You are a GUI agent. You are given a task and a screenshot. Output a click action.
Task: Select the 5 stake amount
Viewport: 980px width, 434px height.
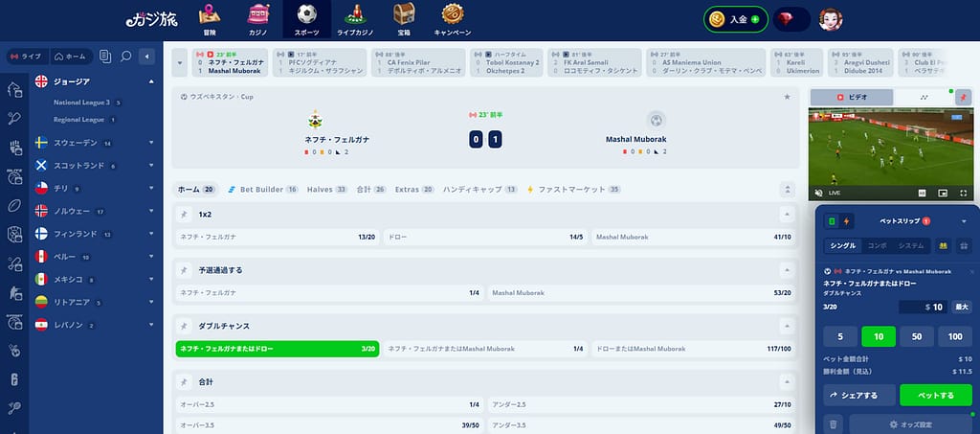839,336
